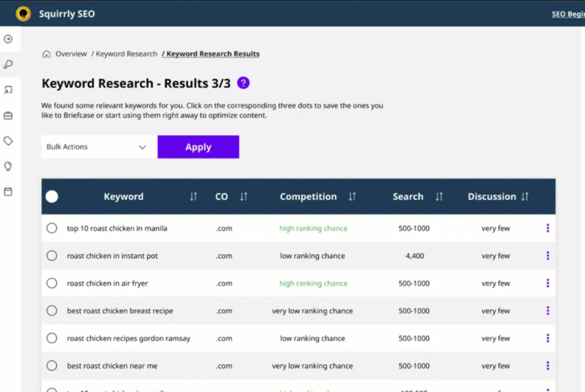Go to Overview breadcrumb
The height and width of the screenshot is (392, 585).
point(71,54)
